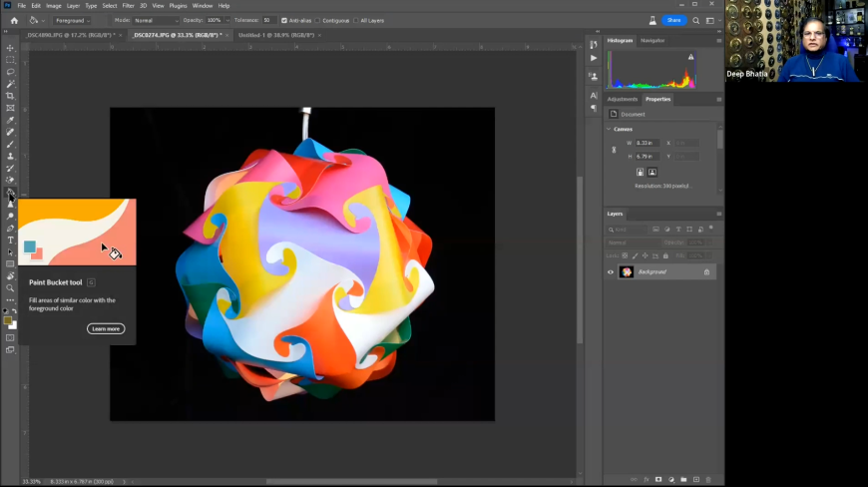The width and height of the screenshot is (868, 487).
Task: Click the Share button
Action: [x=674, y=20]
